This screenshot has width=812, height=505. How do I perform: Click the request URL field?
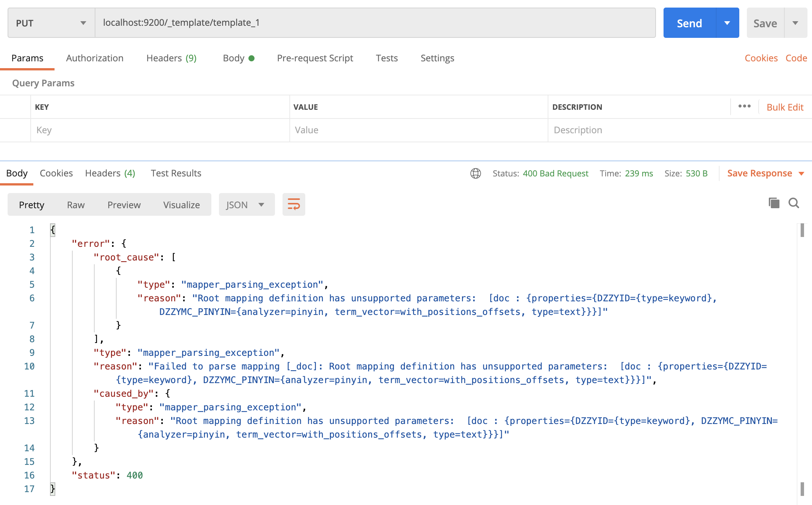pyautogui.click(x=375, y=23)
